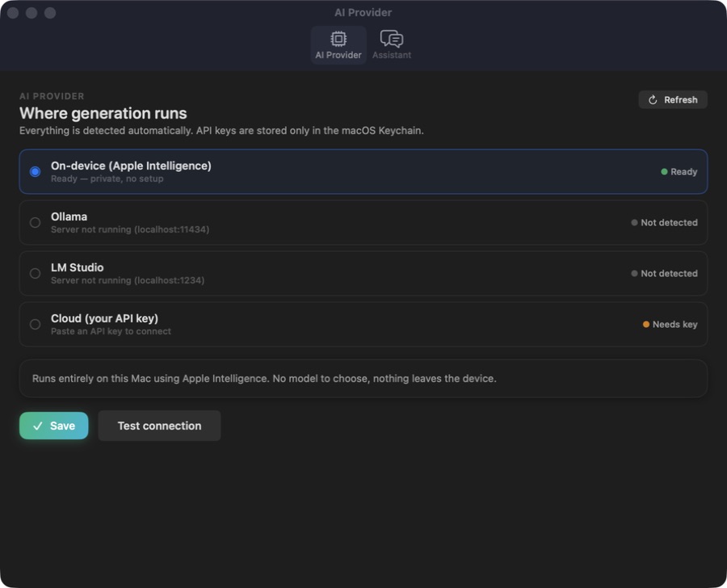Pick the Cloud API key radio button

tap(35, 324)
